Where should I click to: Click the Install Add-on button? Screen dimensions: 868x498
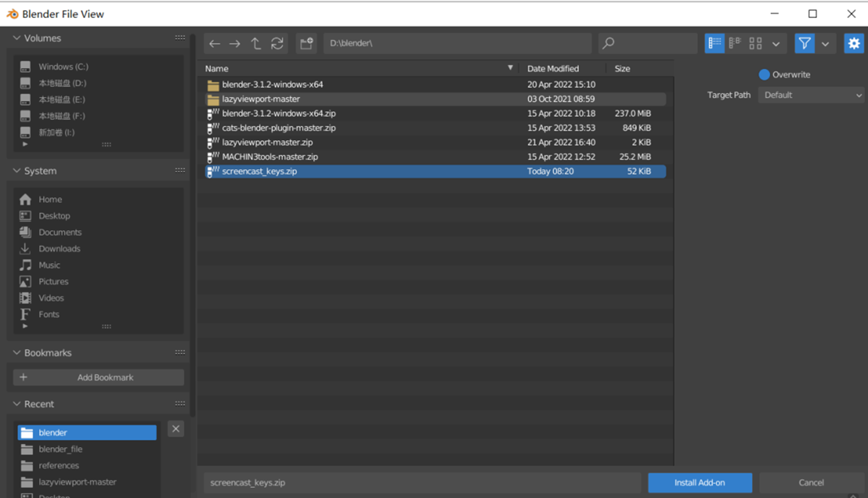coord(700,482)
